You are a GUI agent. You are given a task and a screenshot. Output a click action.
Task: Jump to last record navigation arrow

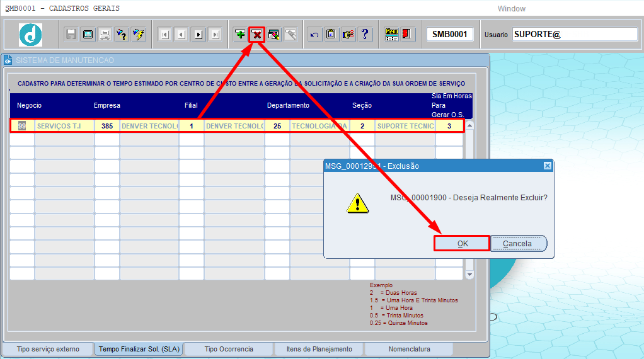[x=216, y=35]
